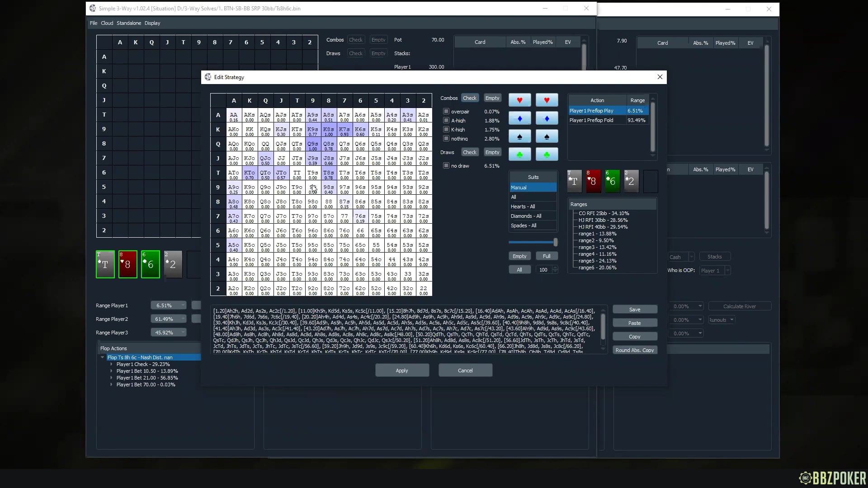Click the right blue diamond suit button
868x488 pixels.
(547, 118)
